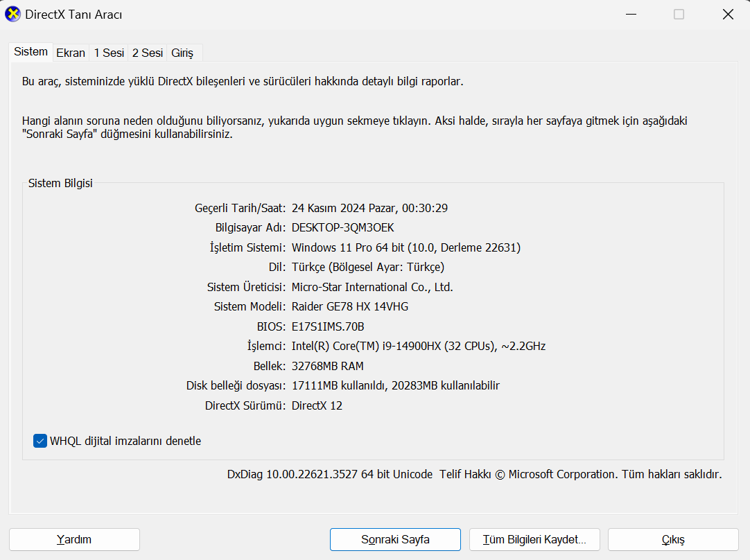
Task: Click Micro-Star International Co., Ltd. text
Action: [x=372, y=287]
